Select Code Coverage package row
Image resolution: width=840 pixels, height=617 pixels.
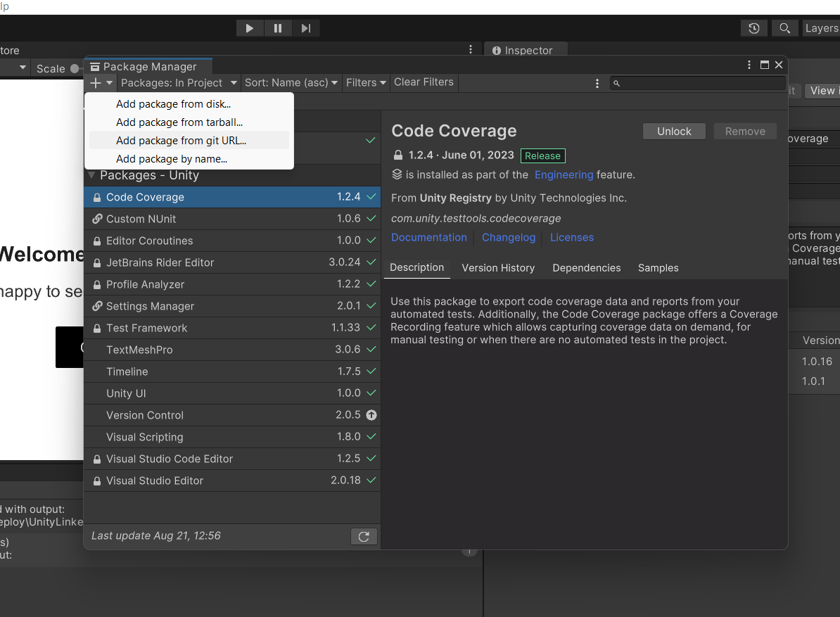point(232,197)
